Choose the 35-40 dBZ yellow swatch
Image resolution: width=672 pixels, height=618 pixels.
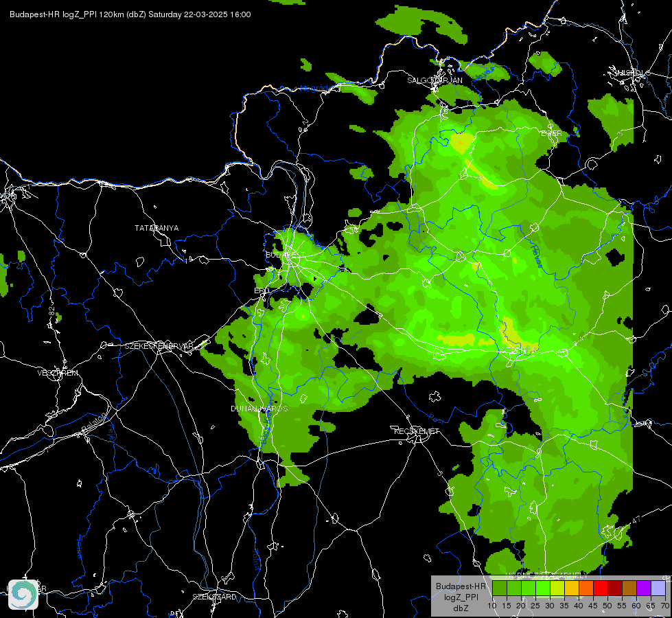pyautogui.click(x=572, y=588)
